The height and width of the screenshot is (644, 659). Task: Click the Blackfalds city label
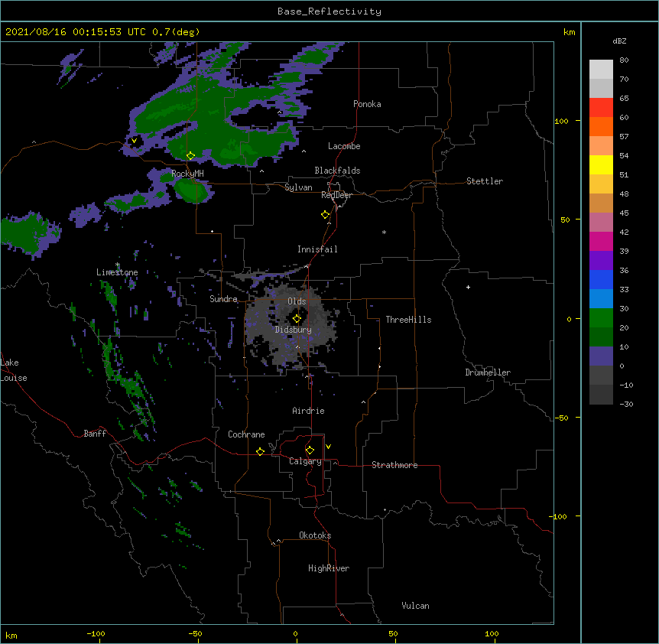337,171
